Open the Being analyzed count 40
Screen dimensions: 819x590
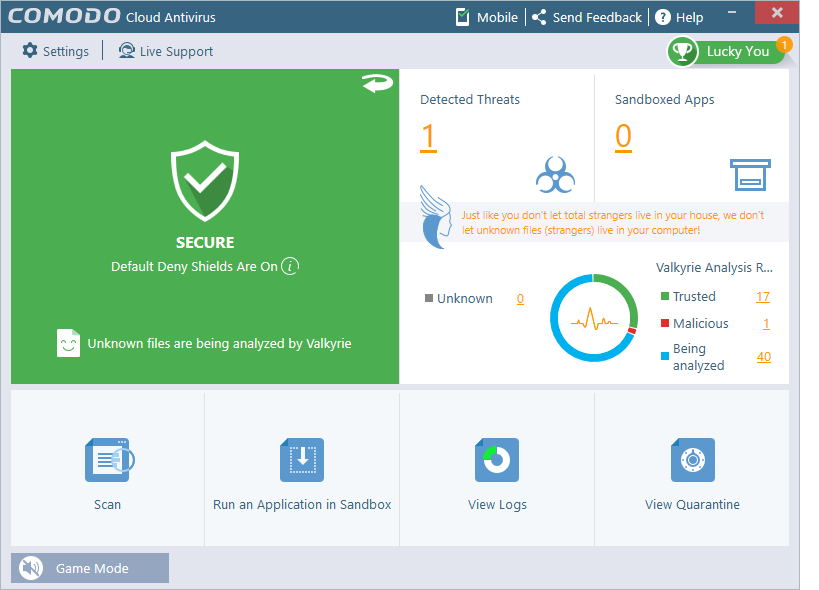coord(764,357)
